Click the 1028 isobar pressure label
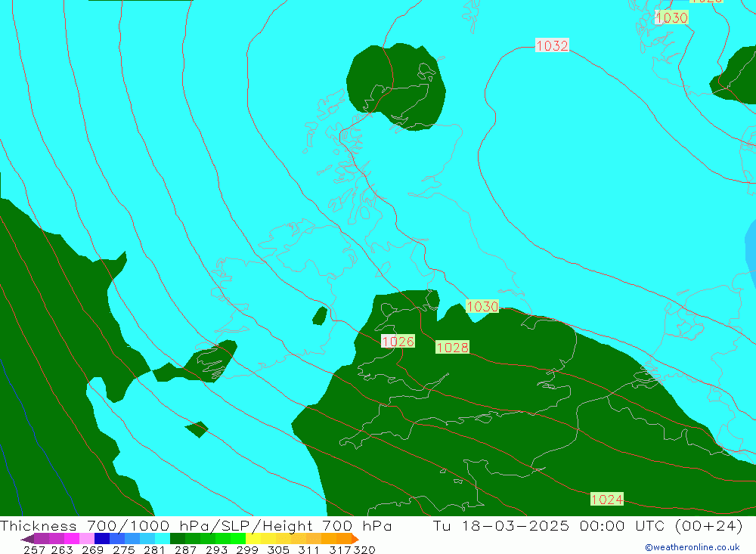The height and width of the screenshot is (554, 756). click(x=452, y=347)
